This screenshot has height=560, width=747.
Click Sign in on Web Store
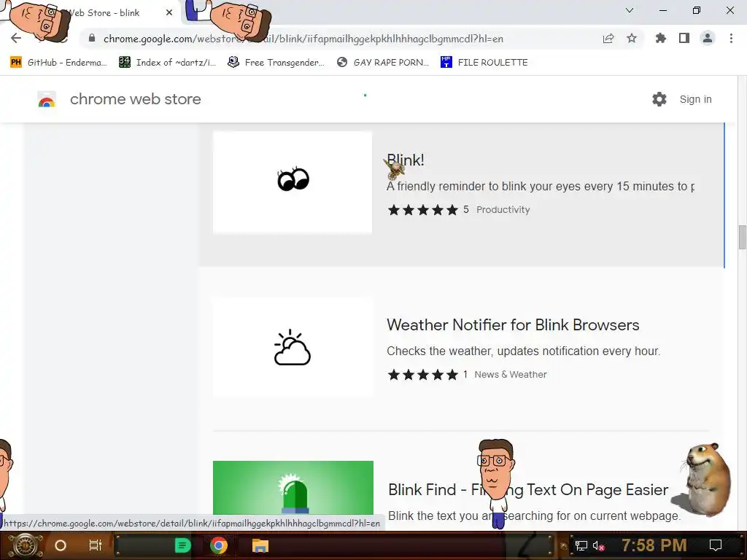(x=695, y=99)
